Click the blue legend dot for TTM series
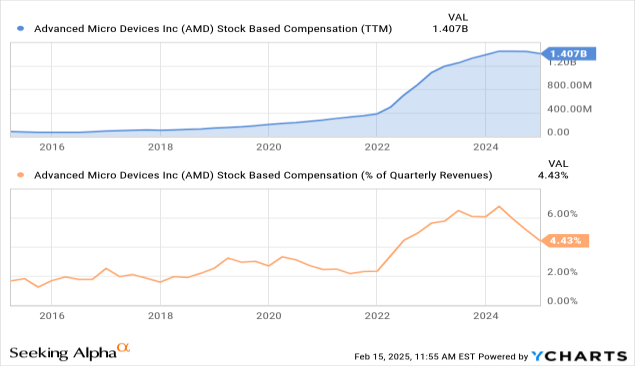Image resolution: width=635 pixels, height=366 pixels. coord(20,29)
